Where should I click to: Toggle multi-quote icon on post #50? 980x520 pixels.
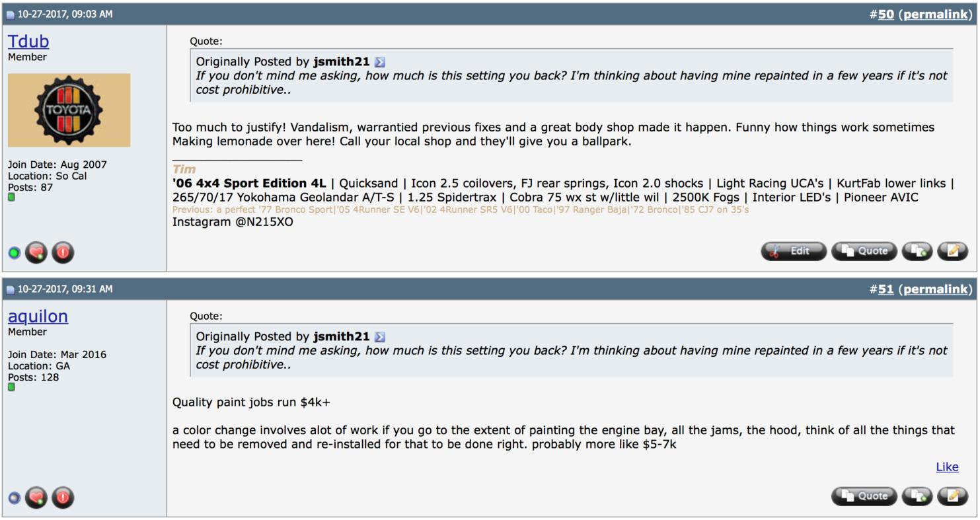point(917,251)
